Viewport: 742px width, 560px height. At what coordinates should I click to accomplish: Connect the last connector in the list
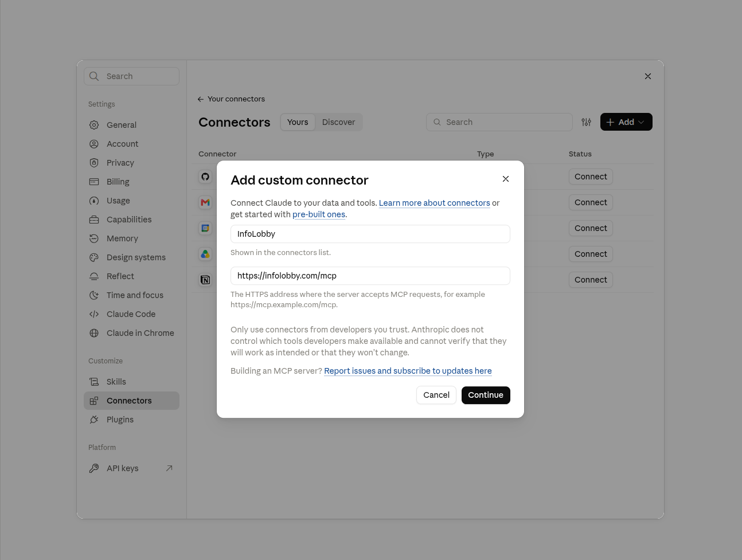click(591, 280)
